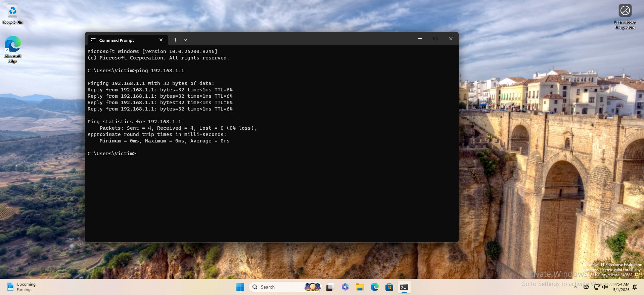This screenshot has height=295, width=644.
Task: Open the Recycle Bin desktop icon
Action: coord(13,14)
